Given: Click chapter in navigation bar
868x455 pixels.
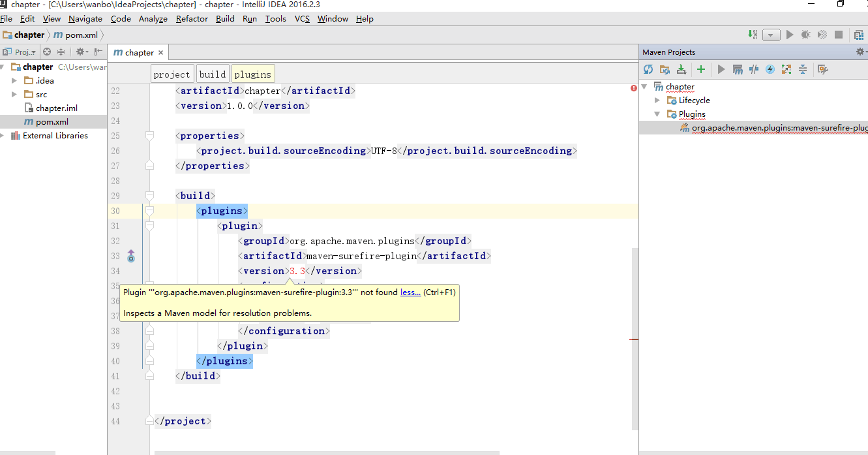Looking at the screenshot, I should [x=24, y=35].
